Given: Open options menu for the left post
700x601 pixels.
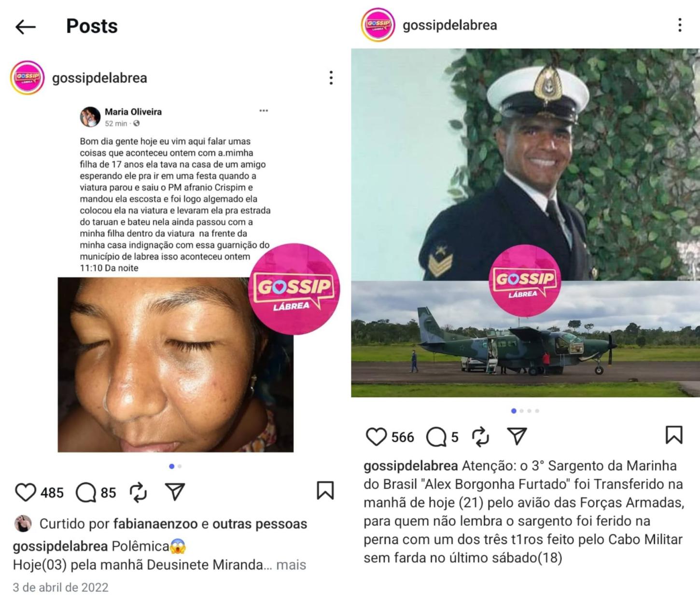Looking at the screenshot, I should pos(331,78).
